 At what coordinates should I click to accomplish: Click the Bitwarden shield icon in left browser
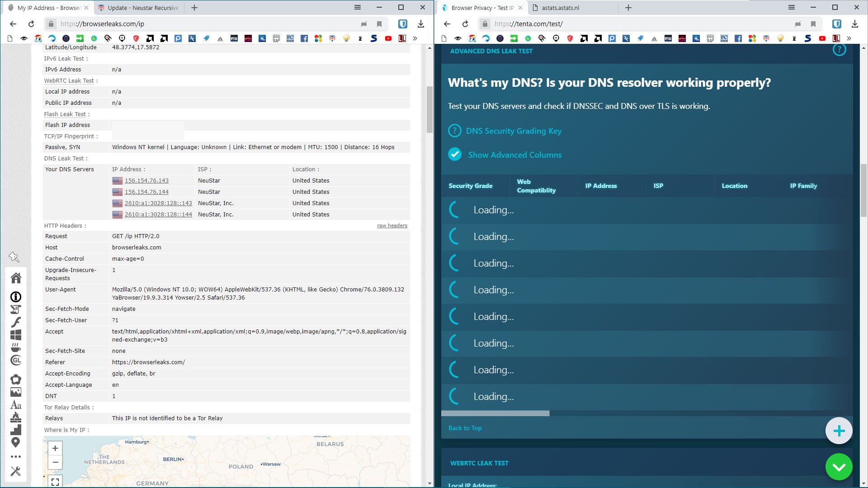pyautogui.click(x=403, y=24)
